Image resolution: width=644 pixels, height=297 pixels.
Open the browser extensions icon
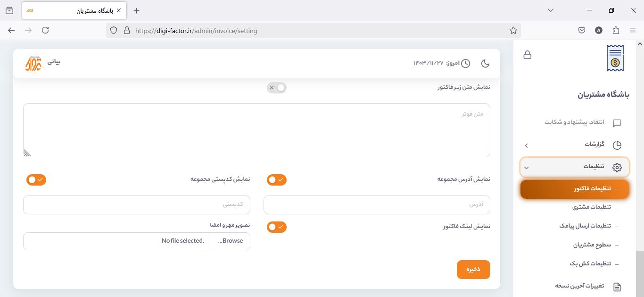point(616,30)
